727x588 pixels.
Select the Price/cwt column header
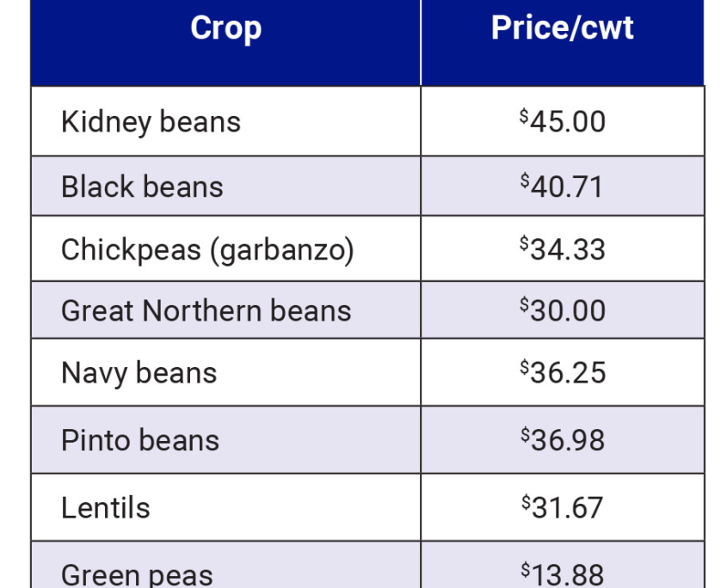point(562,28)
